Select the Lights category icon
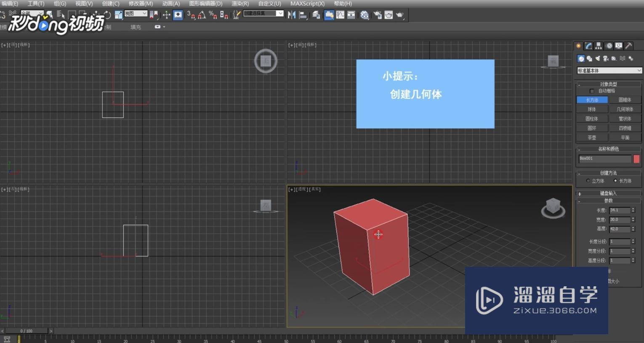This screenshot has width=644, height=343. pyautogui.click(x=598, y=59)
